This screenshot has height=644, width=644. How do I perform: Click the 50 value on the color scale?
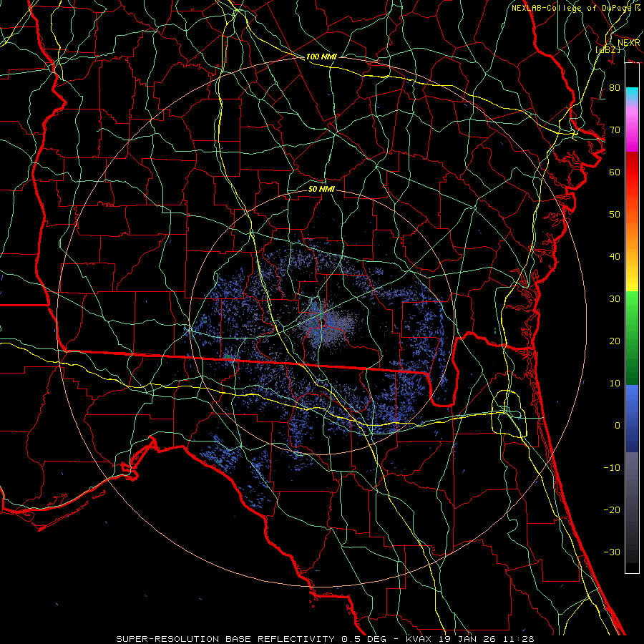tap(615, 215)
